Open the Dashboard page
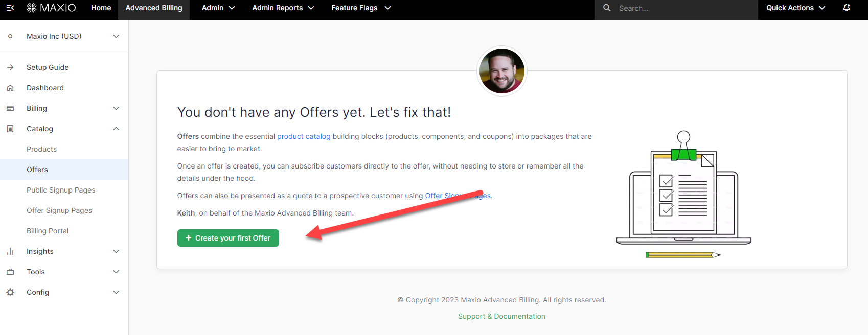This screenshot has height=335, width=868. (x=45, y=88)
